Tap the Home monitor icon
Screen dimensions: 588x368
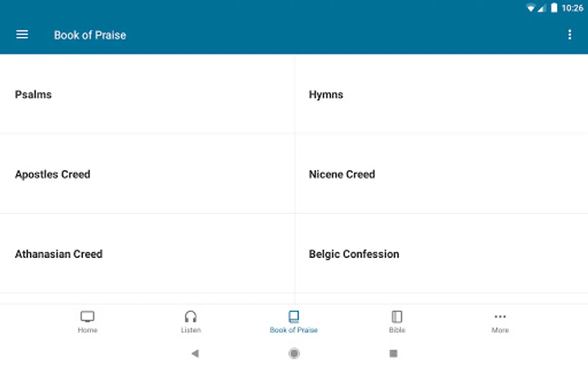(87, 316)
